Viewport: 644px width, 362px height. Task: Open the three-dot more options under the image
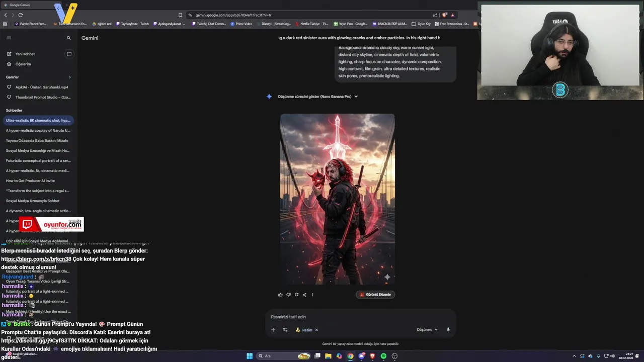(x=312, y=295)
